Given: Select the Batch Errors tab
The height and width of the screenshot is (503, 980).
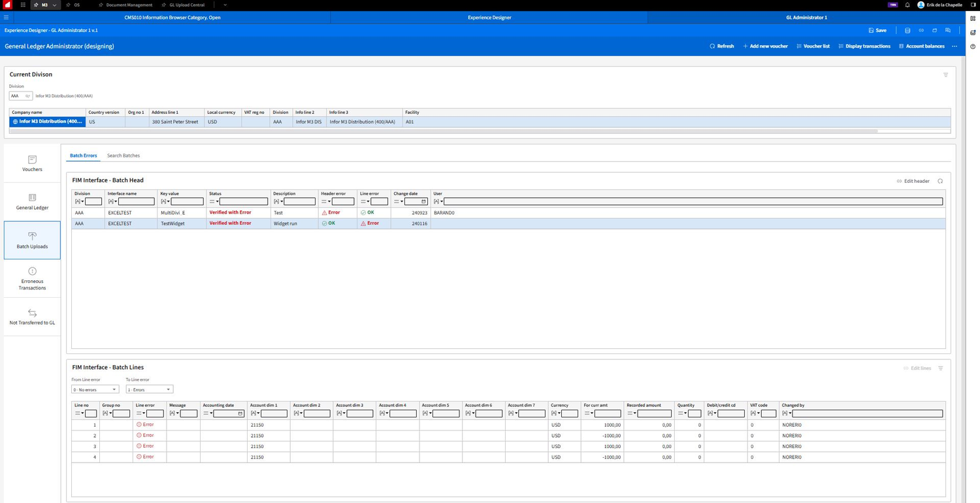Looking at the screenshot, I should (x=83, y=155).
